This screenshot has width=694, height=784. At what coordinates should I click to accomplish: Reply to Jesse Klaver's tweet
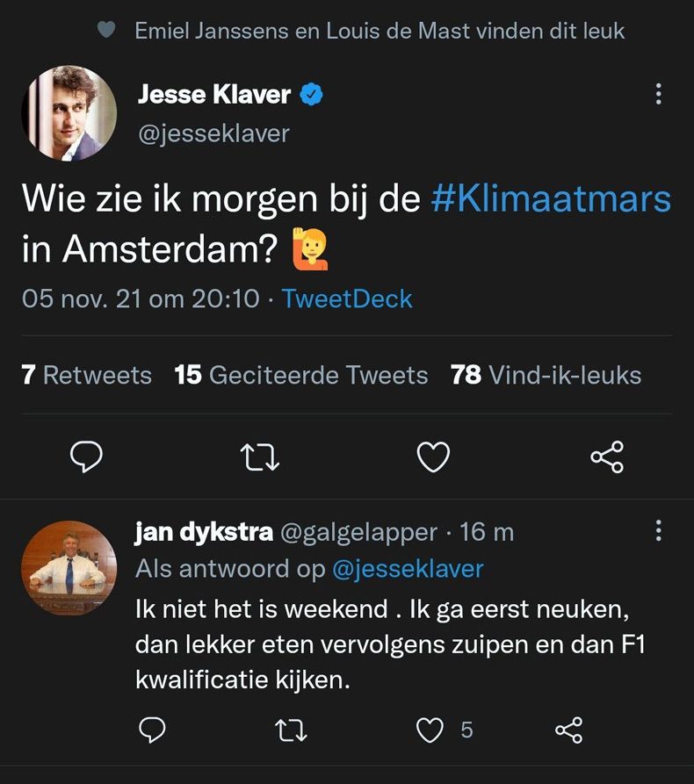86,456
